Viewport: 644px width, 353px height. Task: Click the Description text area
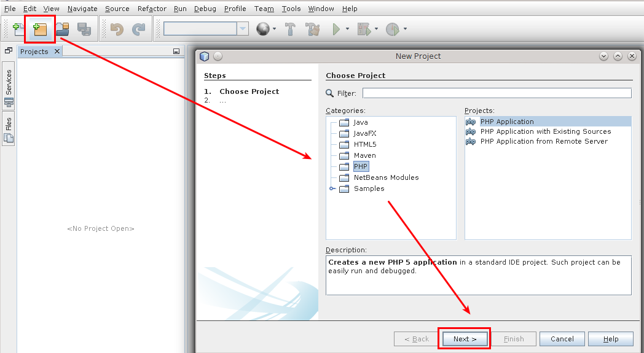click(479, 275)
